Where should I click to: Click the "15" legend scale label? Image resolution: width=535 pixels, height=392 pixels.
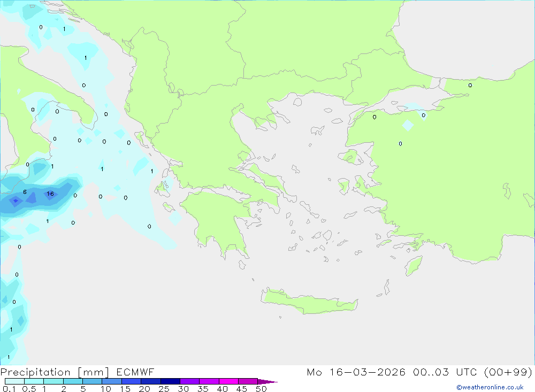click(125, 389)
